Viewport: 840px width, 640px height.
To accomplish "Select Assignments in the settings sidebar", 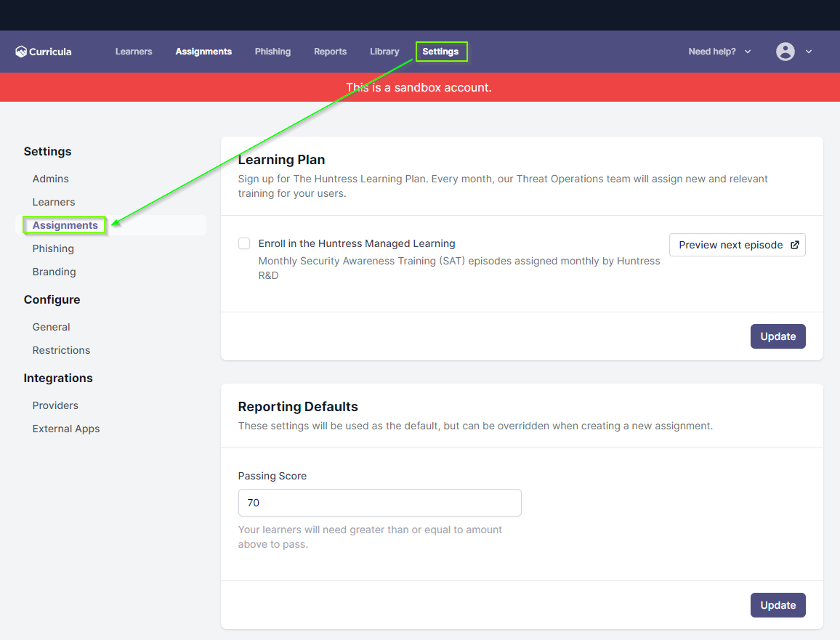I will (65, 225).
